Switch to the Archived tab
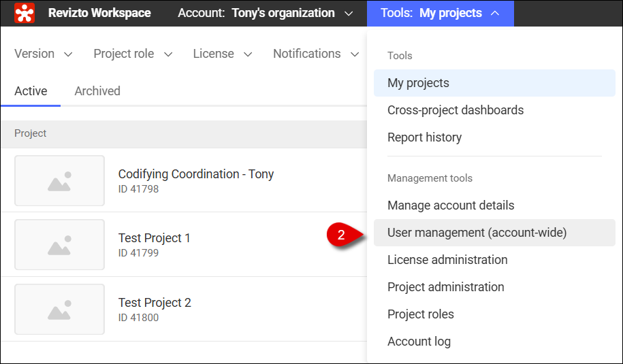 [x=97, y=91]
